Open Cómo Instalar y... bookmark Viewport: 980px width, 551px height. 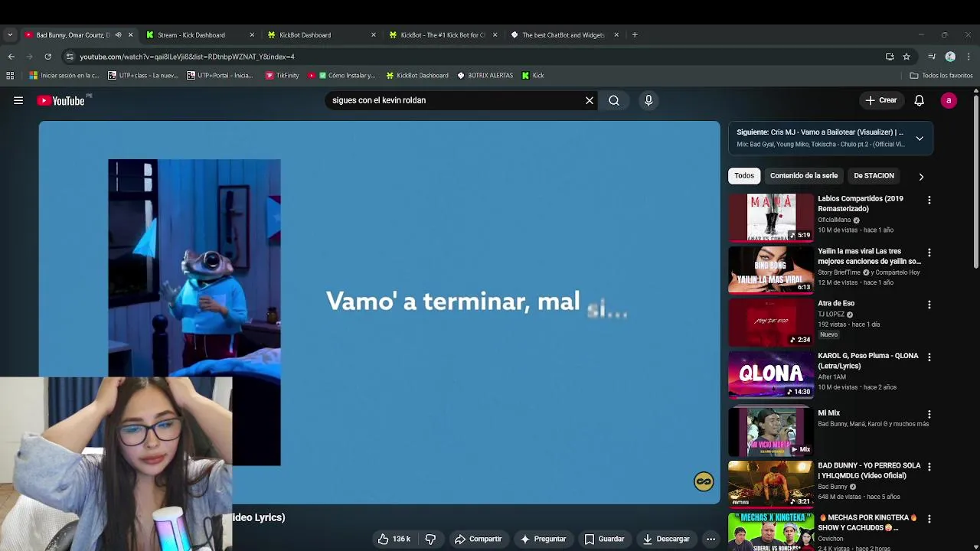point(341,75)
